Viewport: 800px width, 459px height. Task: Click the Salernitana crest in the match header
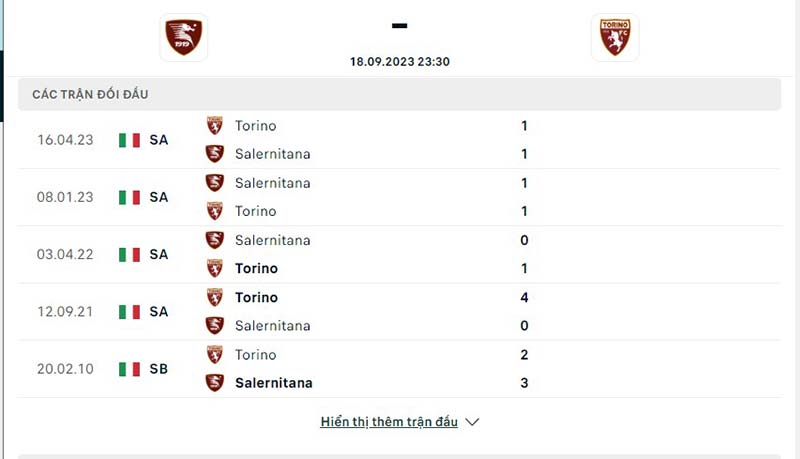click(x=183, y=37)
